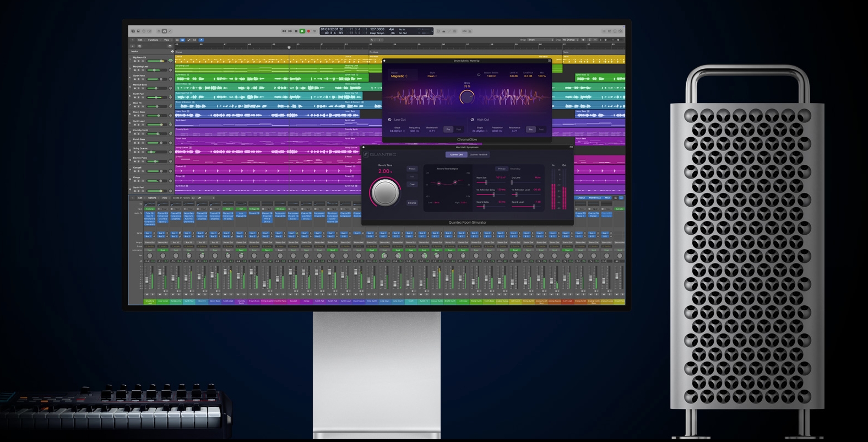The height and width of the screenshot is (442, 868).
Task: Adjust the Massive Bass track volume slider
Action: point(156,88)
